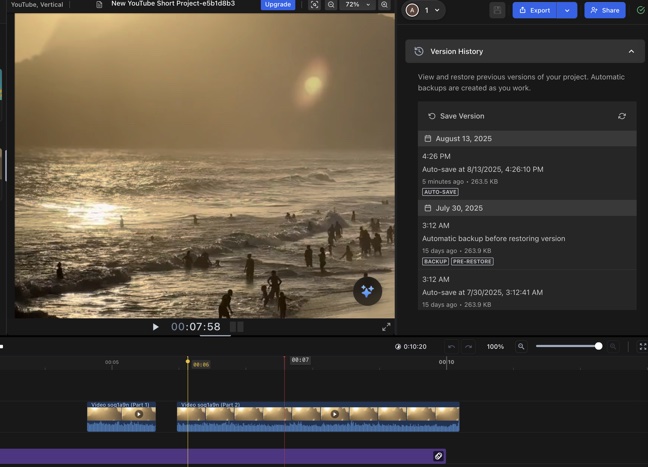The width and height of the screenshot is (648, 467).
Task: Click the green sync status check icon
Action: (641, 10)
